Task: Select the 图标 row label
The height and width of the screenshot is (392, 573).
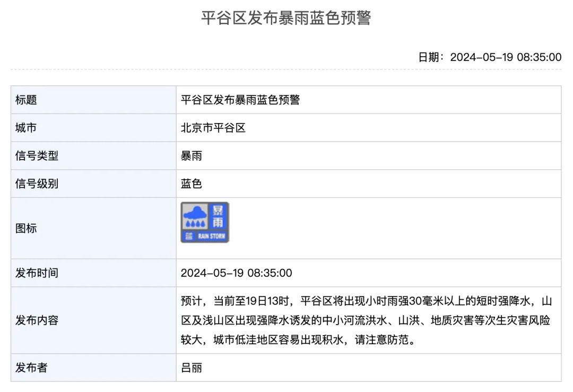Action: [x=27, y=229]
